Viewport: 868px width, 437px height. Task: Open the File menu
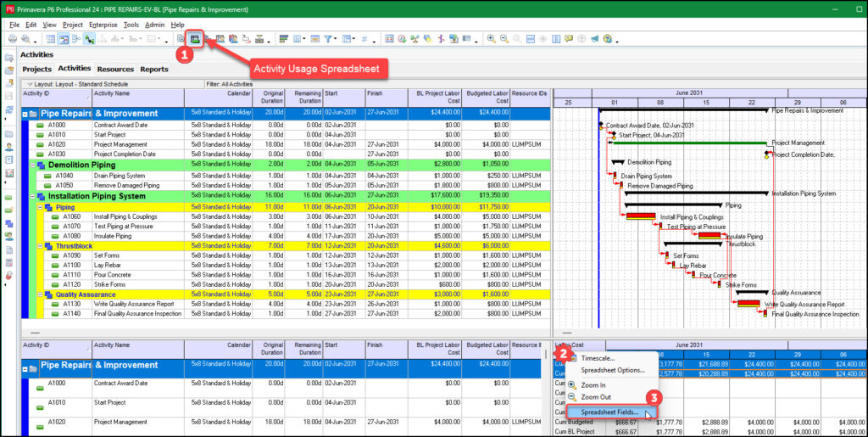(x=14, y=25)
